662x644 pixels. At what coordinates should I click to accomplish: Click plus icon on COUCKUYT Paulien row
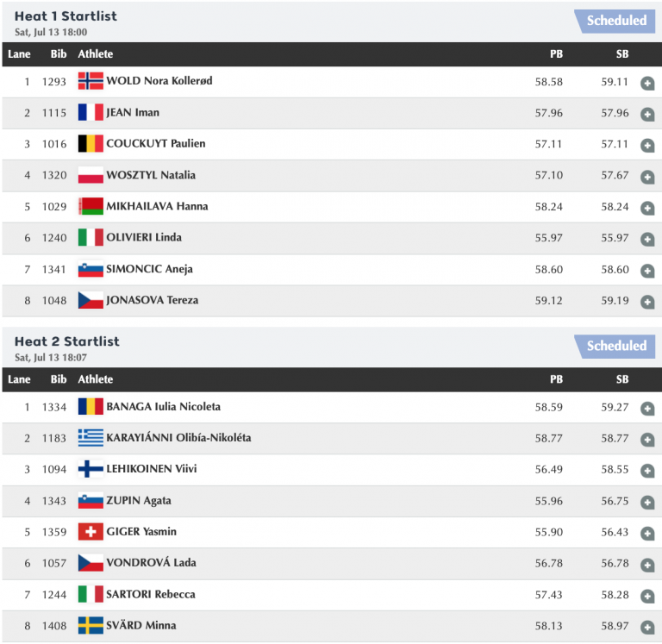tap(647, 147)
